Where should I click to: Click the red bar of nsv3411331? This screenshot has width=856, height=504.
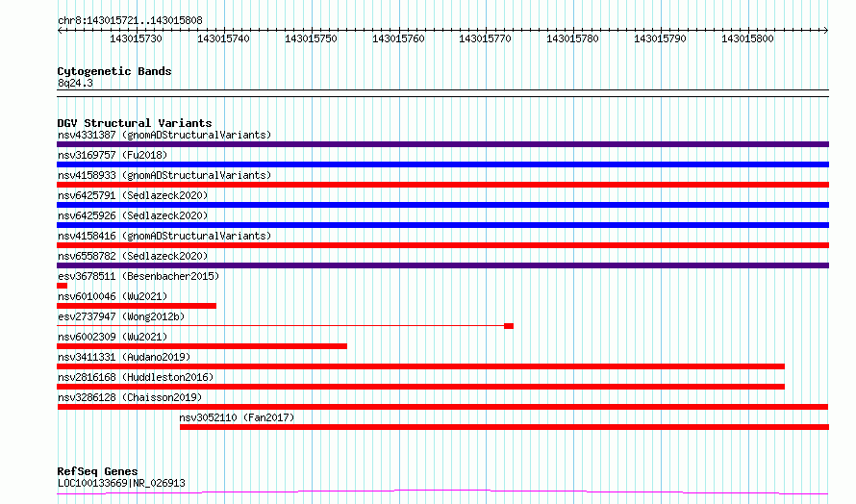421,366
